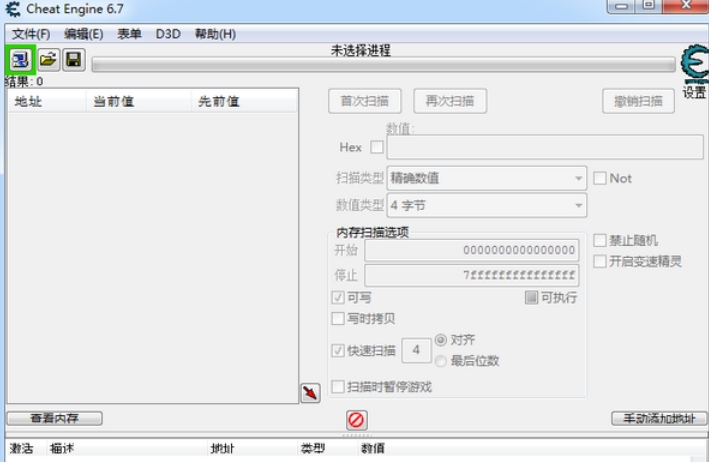Click the red arrow add-to-list icon
Image resolution: width=709 pixels, height=462 pixels.
click(310, 393)
